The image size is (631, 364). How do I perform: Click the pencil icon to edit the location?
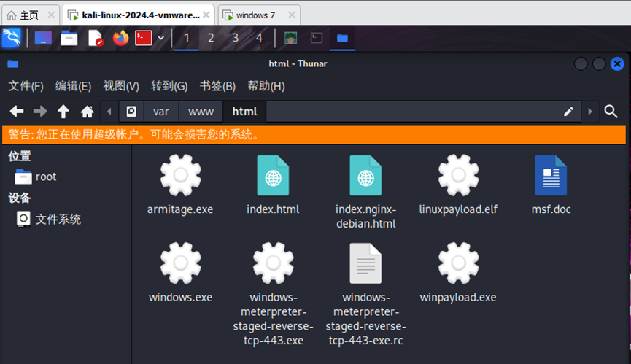(568, 112)
